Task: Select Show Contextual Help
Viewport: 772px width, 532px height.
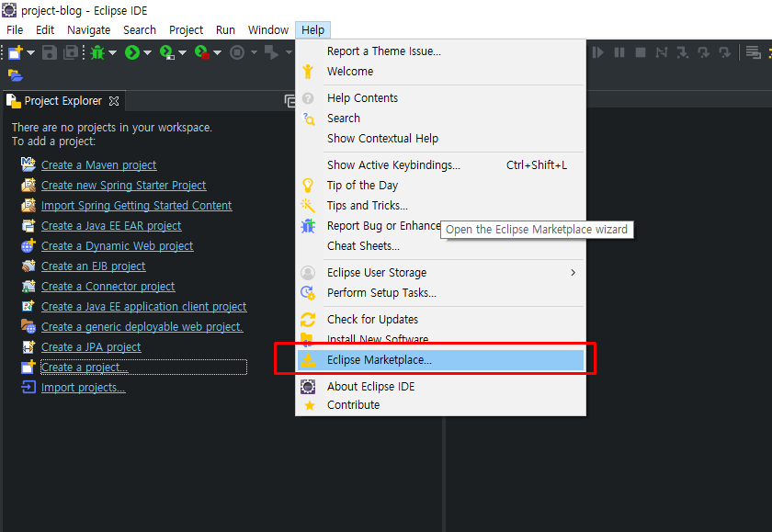Action: (440, 139)
